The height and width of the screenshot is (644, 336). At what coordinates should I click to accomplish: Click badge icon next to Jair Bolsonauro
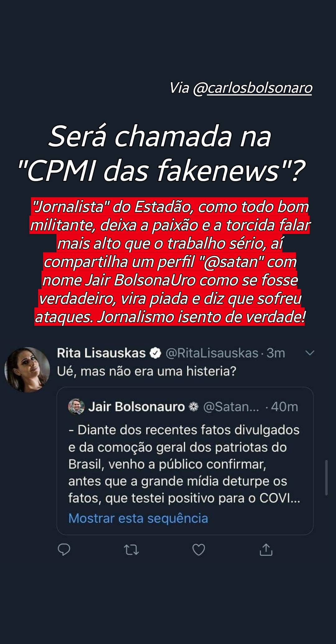pos(194,407)
